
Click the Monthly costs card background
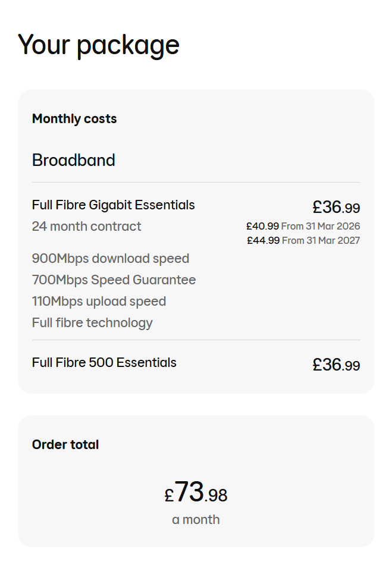tap(196, 241)
